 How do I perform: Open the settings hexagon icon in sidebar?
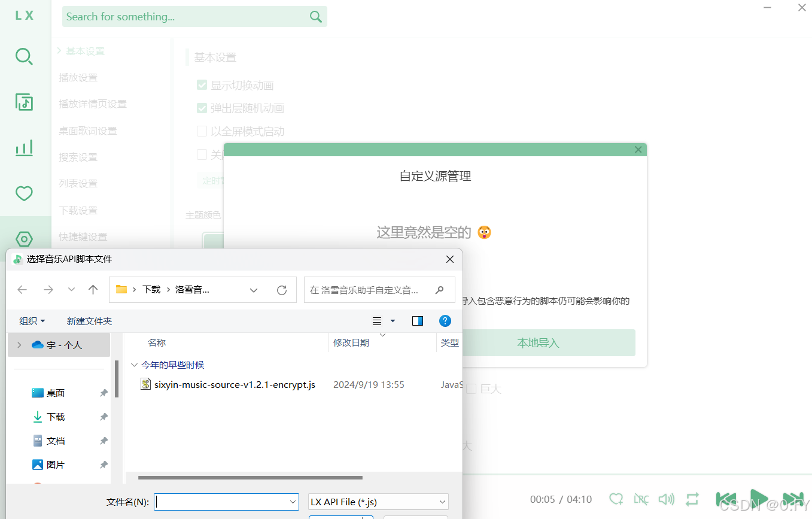tap(24, 239)
